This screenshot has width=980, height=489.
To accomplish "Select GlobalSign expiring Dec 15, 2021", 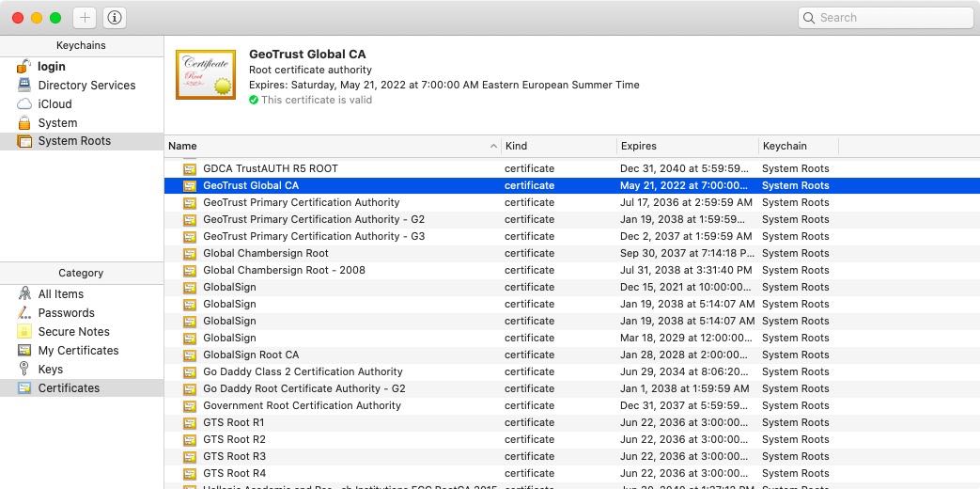I will click(x=572, y=287).
